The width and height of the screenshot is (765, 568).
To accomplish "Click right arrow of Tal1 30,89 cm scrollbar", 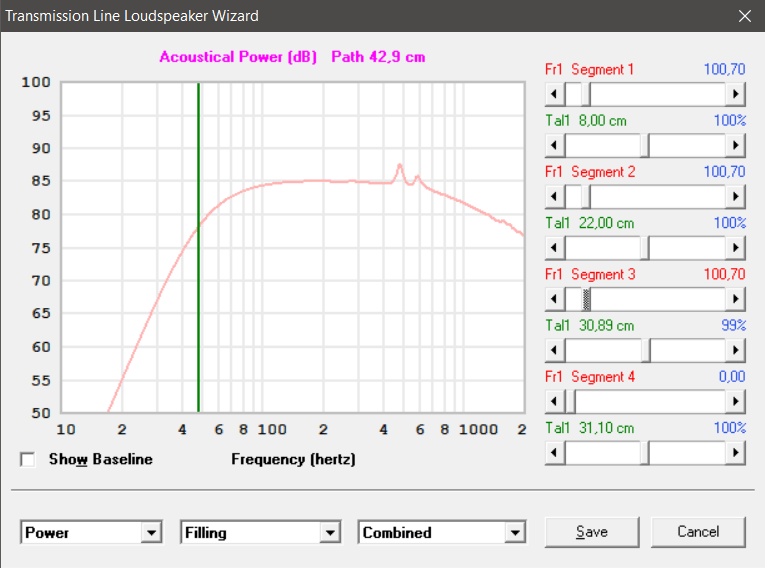I will (x=735, y=350).
